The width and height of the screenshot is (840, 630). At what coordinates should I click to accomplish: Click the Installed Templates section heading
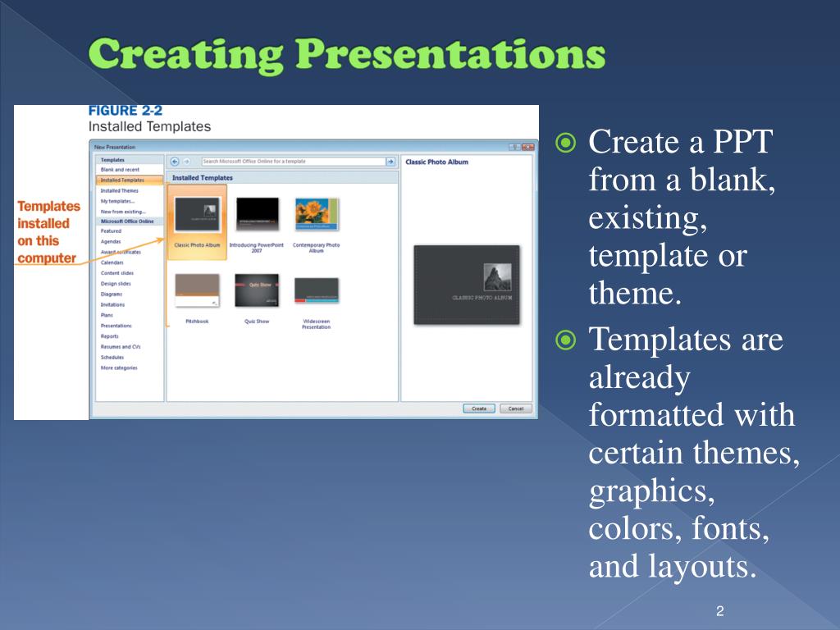(203, 178)
